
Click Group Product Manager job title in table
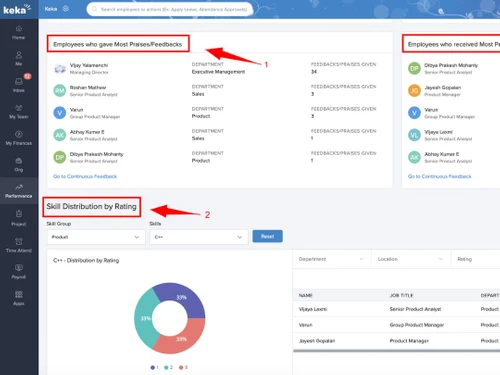pyautogui.click(x=417, y=325)
